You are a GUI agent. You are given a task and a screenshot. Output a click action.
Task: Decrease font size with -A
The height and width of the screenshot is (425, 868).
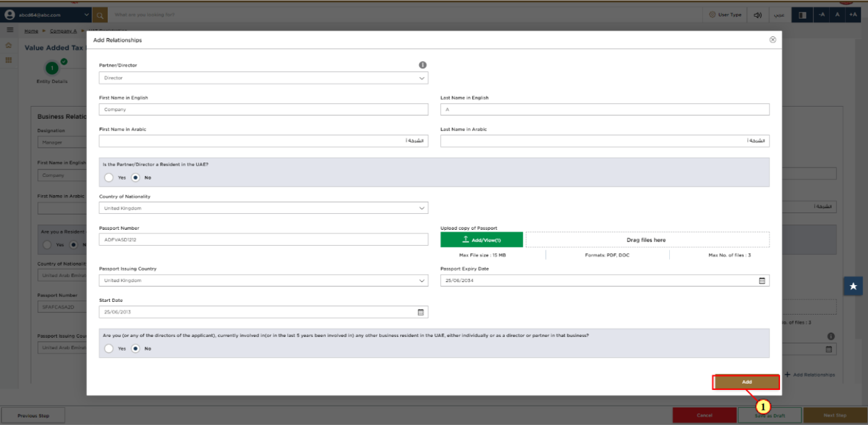[821, 15]
